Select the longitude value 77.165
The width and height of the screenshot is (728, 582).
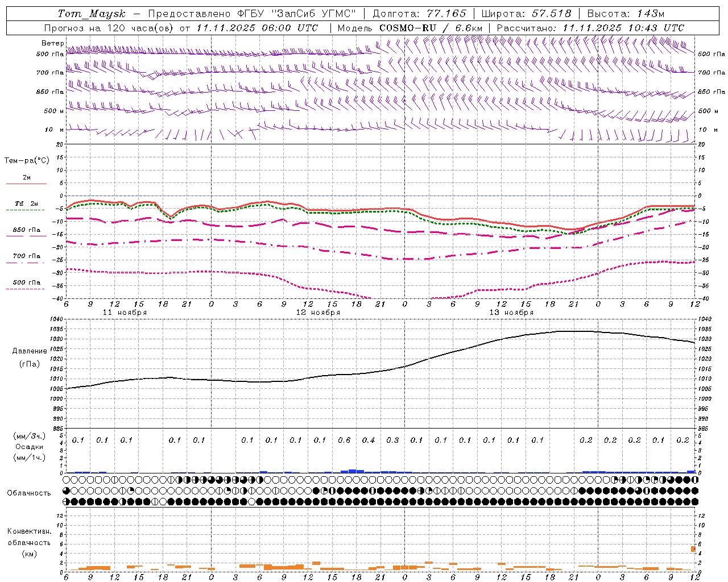click(446, 14)
